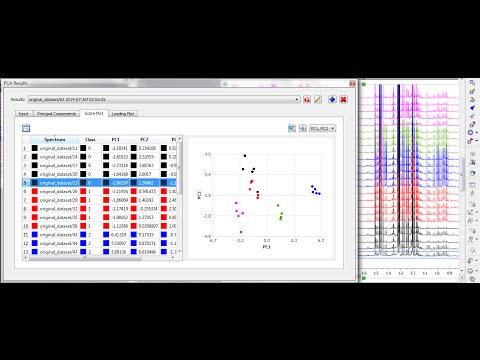The height and width of the screenshot is (360, 480).
Task: Switch to the Input tab
Action: 23,114
